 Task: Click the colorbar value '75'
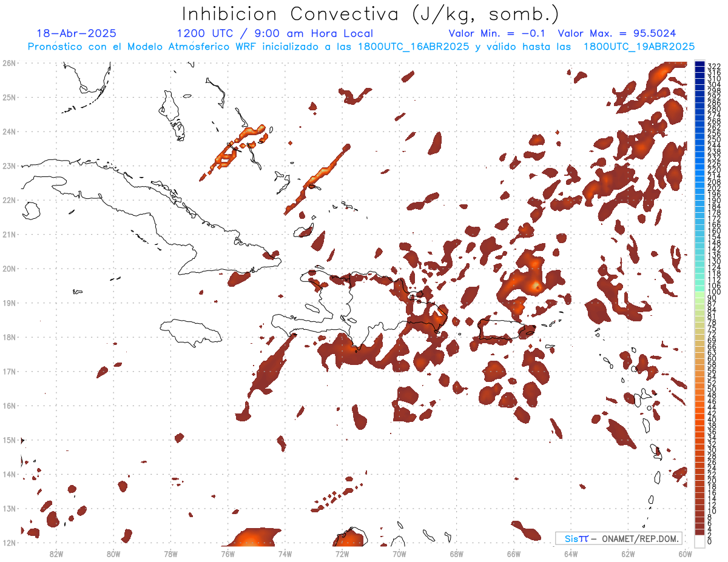click(x=712, y=329)
